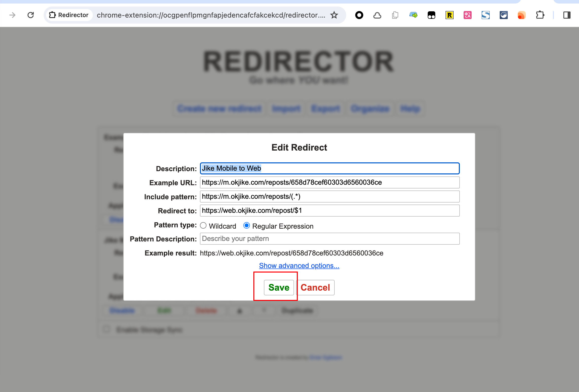This screenshot has height=392, width=579.
Task: Select the Wildcard pattern type
Action: pyautogui.click(x=203, y=226)
